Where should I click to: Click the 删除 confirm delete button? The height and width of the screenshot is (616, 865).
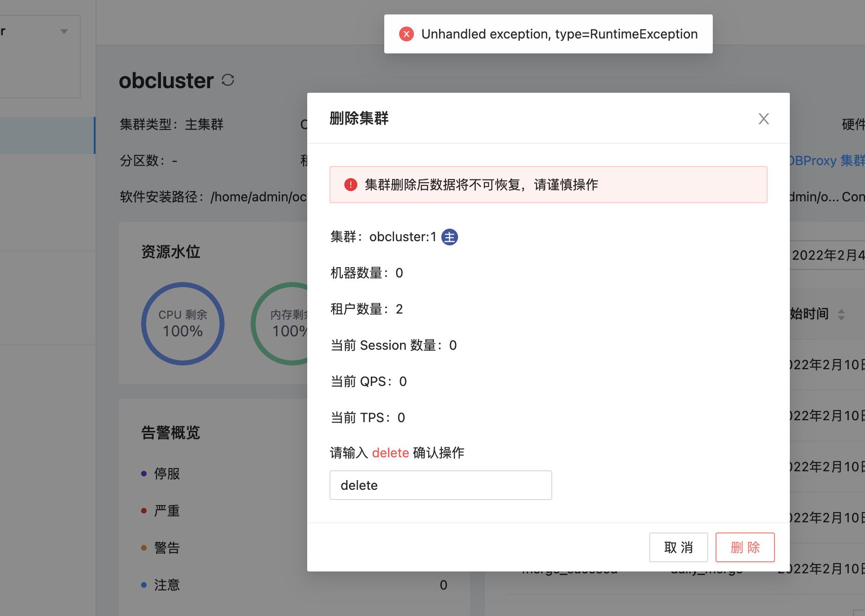click(745, 547)
